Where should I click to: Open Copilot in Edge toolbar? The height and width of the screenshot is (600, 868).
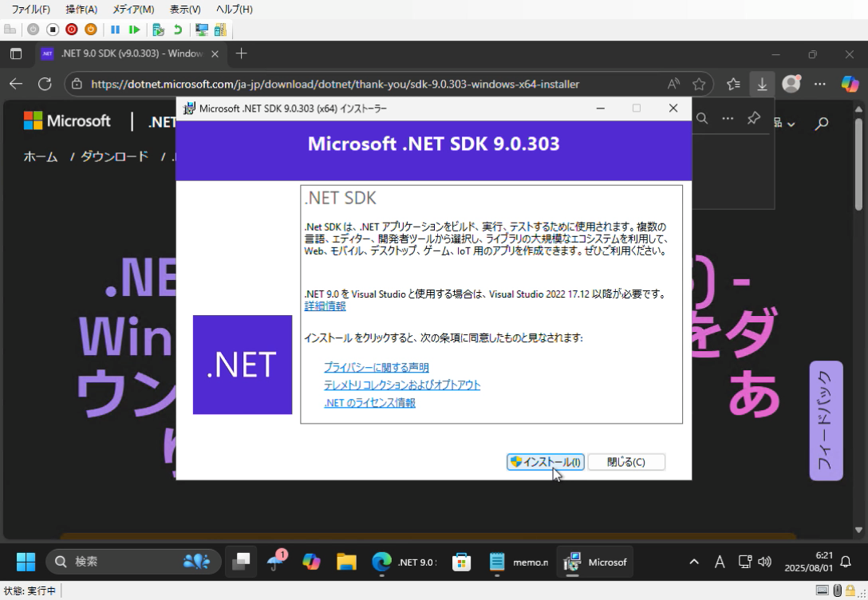point(850,84)
